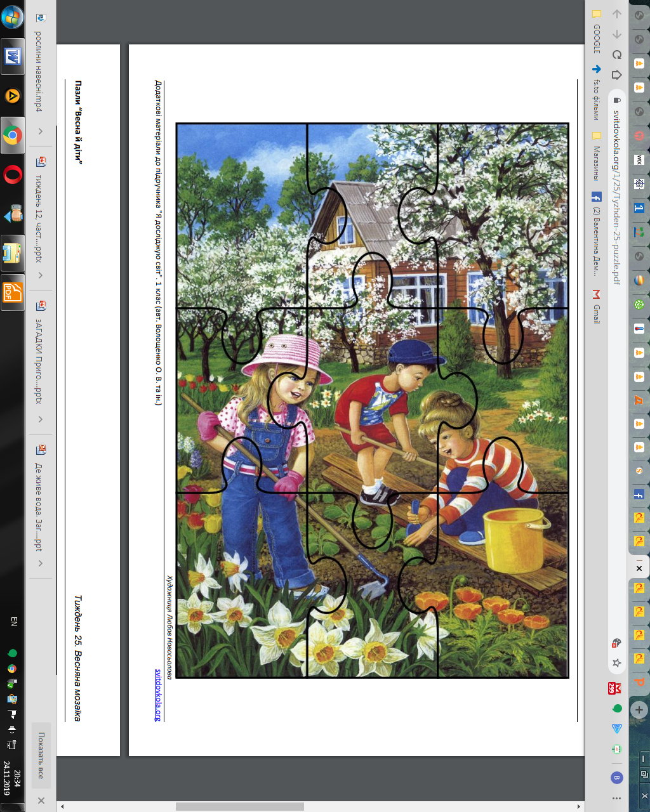The height and width of the screenshot is (812, 650).
Task: Switch to the colorful striped ball tab
Action: [x=639, y=280]
